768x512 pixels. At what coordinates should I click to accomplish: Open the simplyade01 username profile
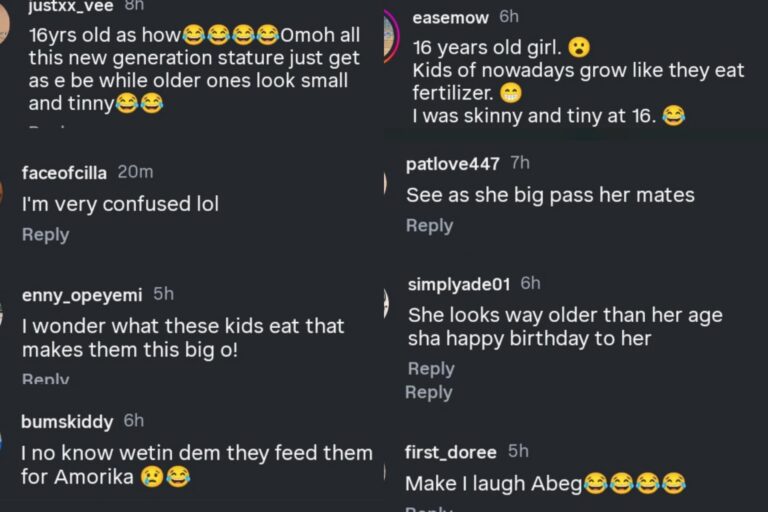click(x=459, y=284)
